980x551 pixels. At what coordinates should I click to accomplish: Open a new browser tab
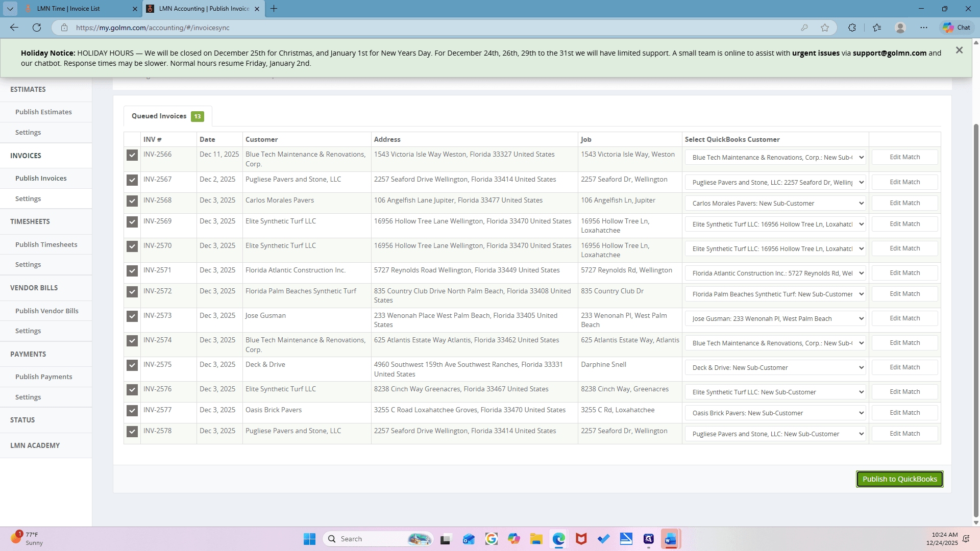tap(274, 9)
